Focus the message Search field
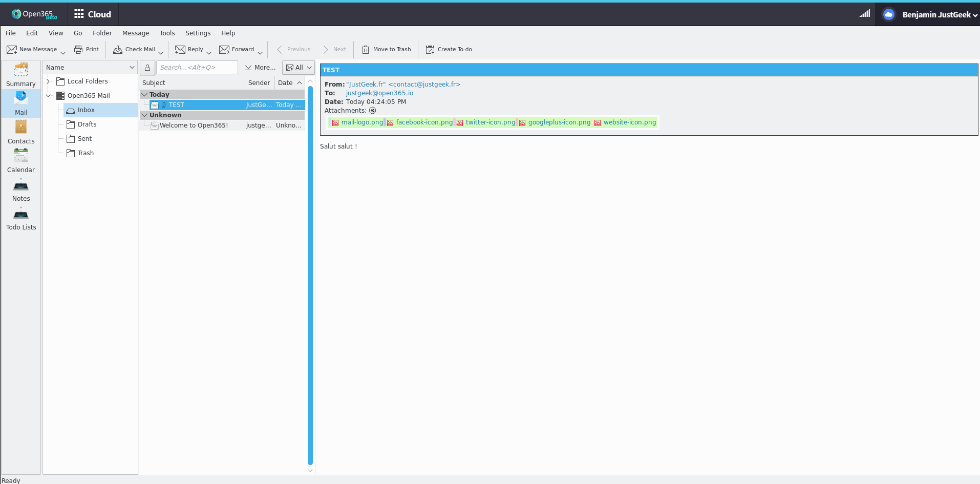 click(x=197, y=67)
